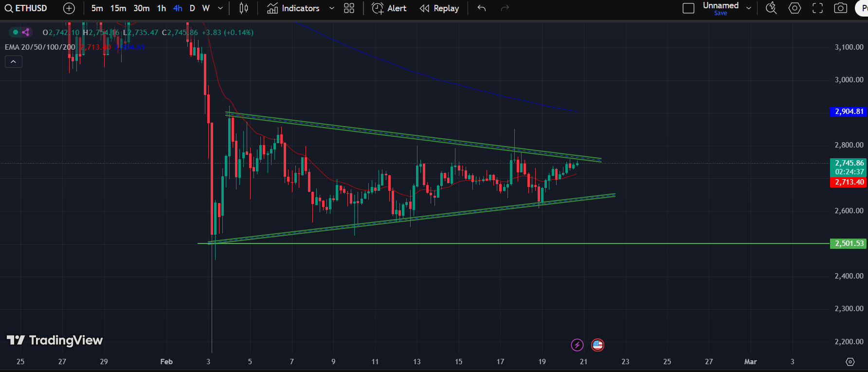Viewport: 868px width, 372px height.
Task: Expand the timeframe intervals dropdown
Action: pyautogui.click(x=220, y=8)
